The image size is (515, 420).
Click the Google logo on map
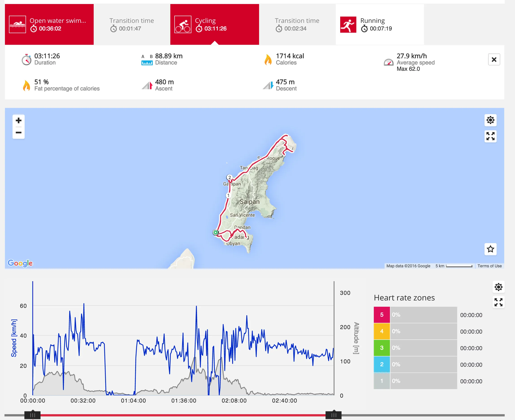click(x=20, y=263)
